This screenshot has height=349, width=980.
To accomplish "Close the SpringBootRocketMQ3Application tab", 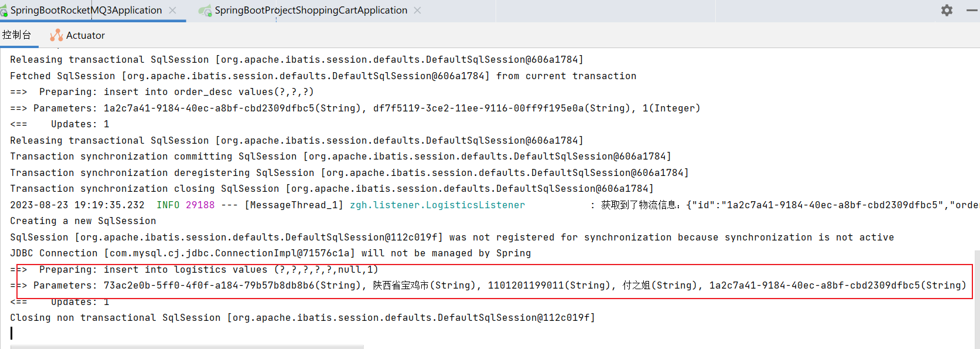I will pos(172,10).
